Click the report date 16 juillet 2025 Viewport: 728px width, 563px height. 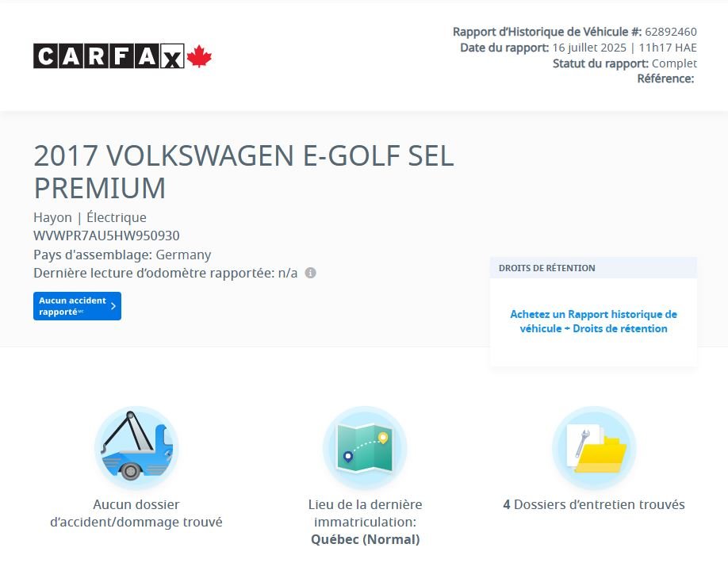tap(589, 48)
